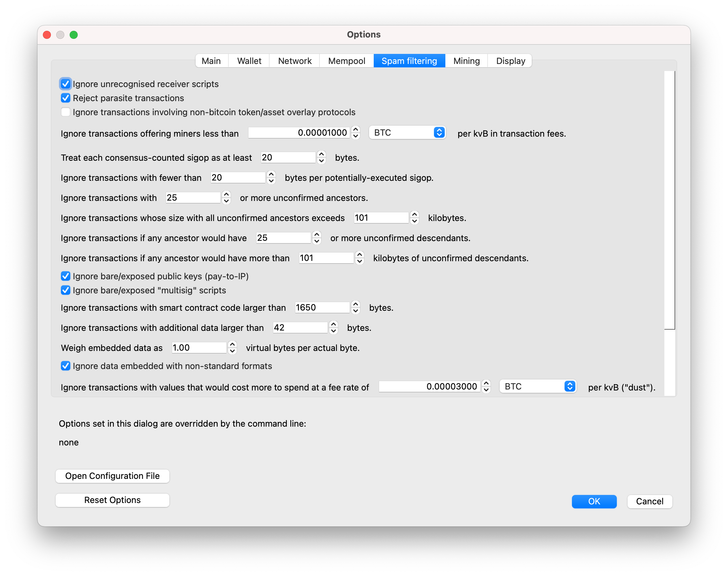
Task: Go to the Display tab
Action: [510, 61]
